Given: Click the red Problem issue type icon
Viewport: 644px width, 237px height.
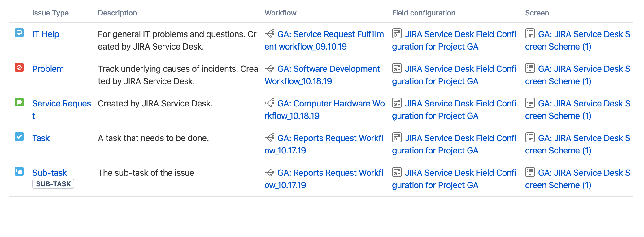Looking at the screenshot, I should click(x=19, y=67).
